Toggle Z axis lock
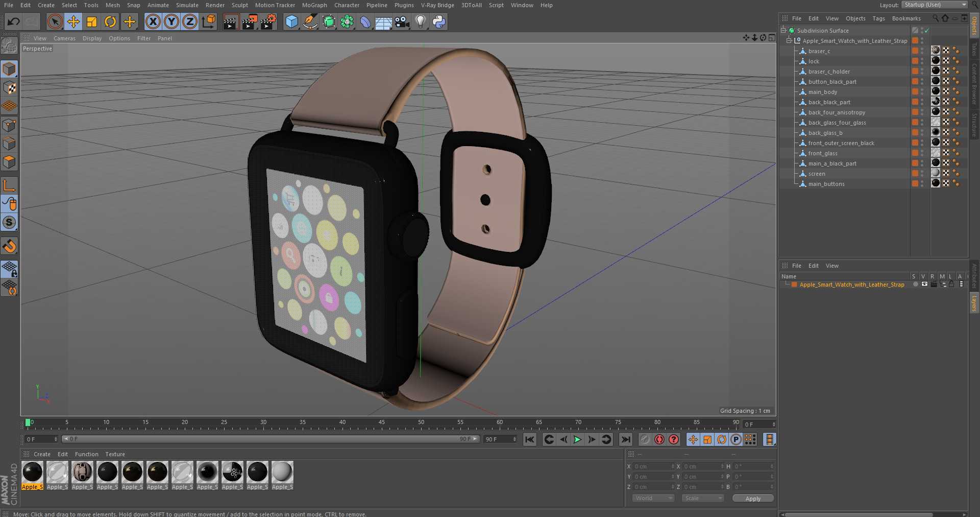Screen dimensions: 980x517 [x=190, y=21]
